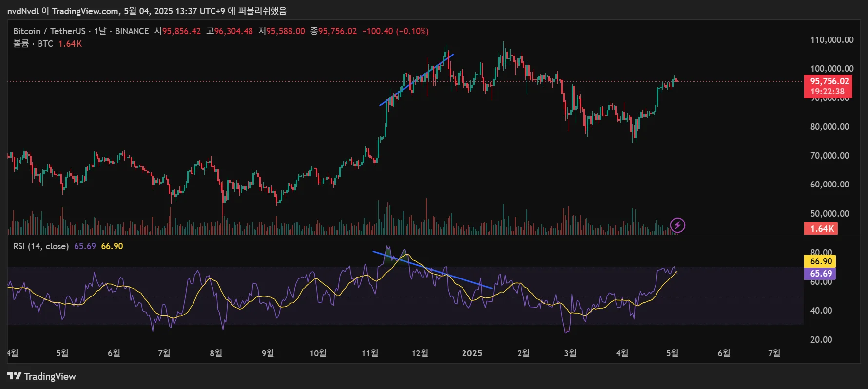The image size is (868, 389).
Task: Click the red current price label 95,756.02
Action: (829, 81)
